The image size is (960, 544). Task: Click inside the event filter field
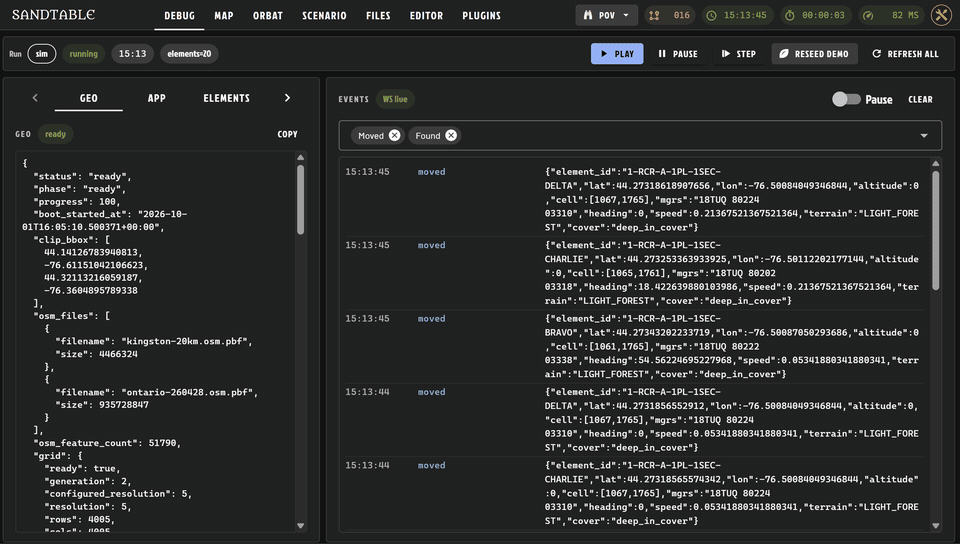tap(640, 136)
